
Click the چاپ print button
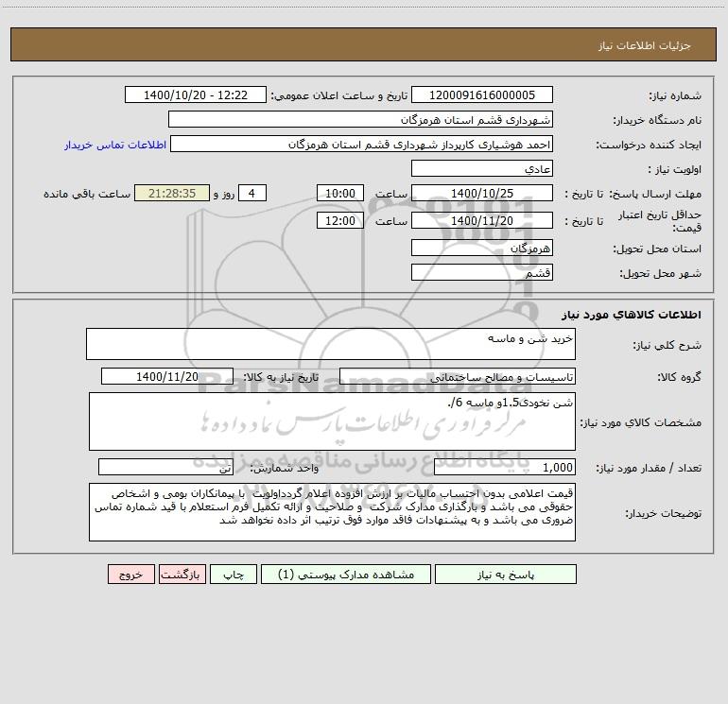[x=234, y=574]
